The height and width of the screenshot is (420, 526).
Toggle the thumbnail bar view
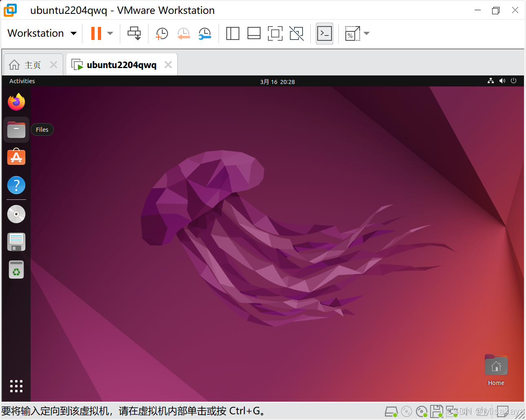[254, 33]
